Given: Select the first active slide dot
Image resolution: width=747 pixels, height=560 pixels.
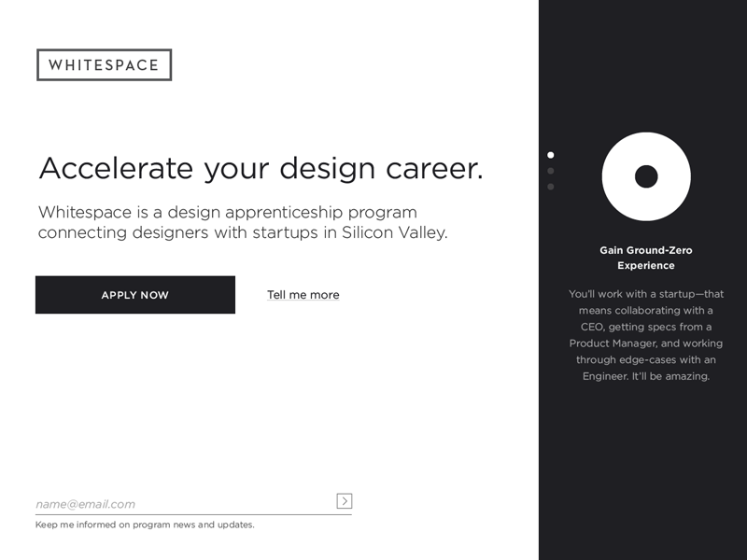Looking at the screenshot, I should 551,155.
